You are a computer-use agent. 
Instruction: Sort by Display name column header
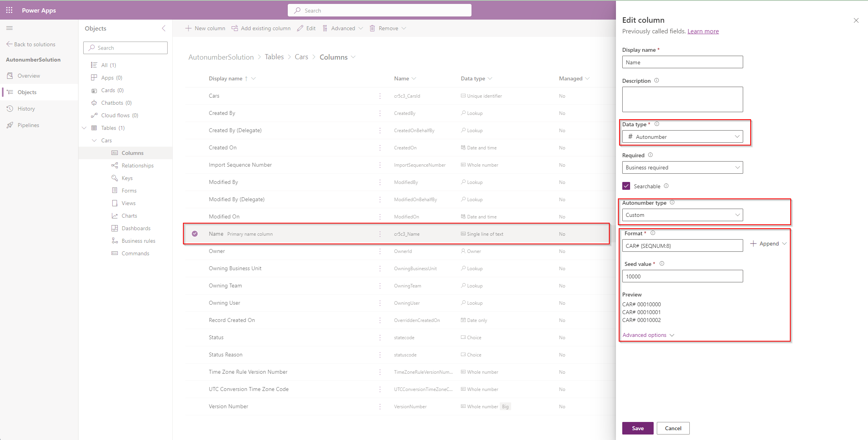click(226, 78)
